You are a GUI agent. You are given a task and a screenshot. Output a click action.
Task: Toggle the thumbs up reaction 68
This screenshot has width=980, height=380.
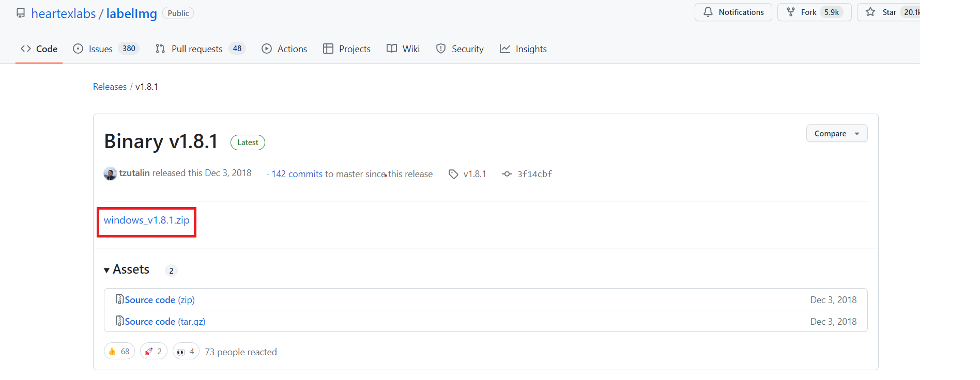119,351
